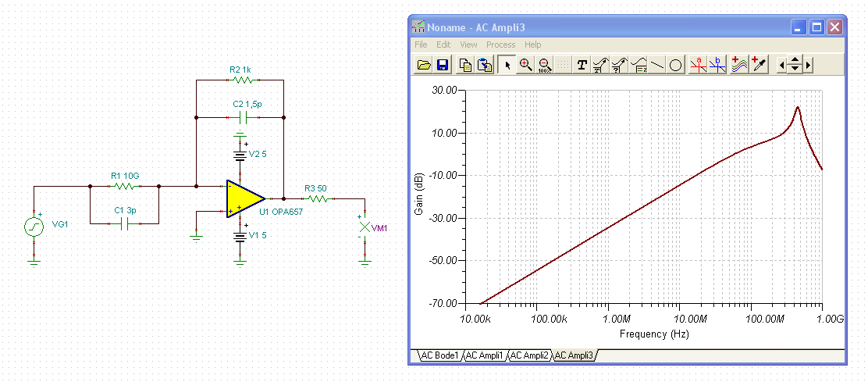Close the Noname AC Ampli3 window
The image size is (868, 382).
834,27
